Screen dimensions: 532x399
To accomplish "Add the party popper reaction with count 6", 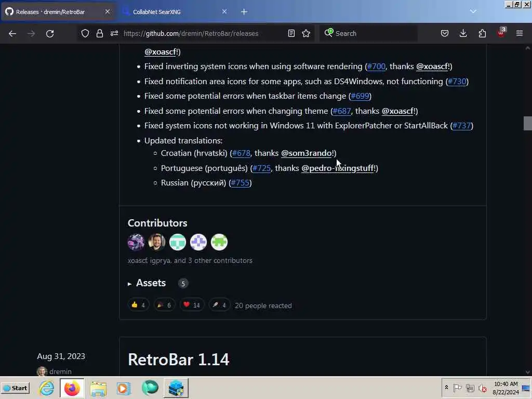I will (164, 305).
